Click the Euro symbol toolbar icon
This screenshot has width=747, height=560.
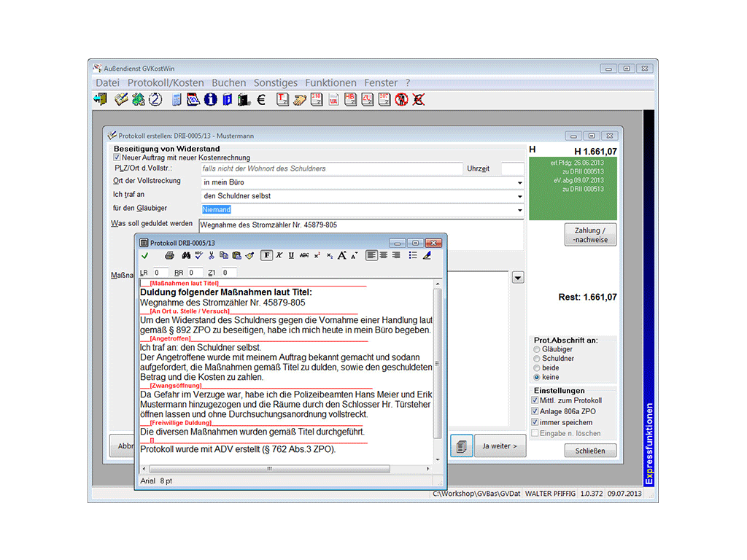pyautogui.click(x=261, y=100)
